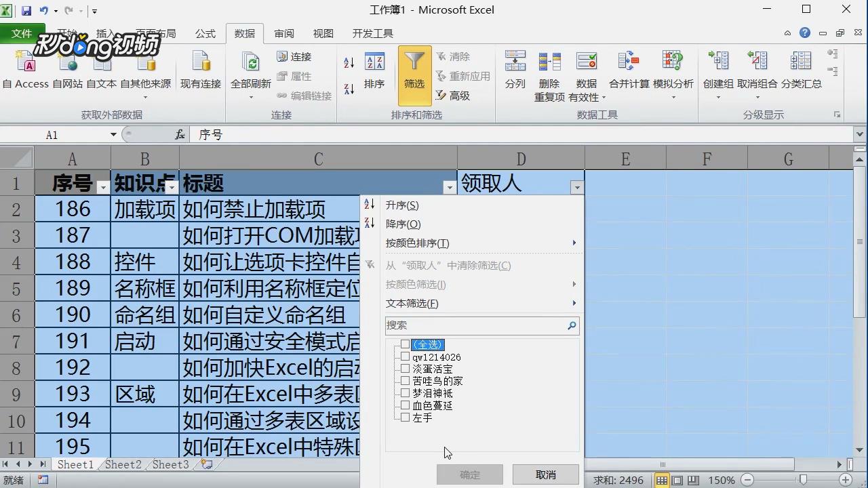Image resolution: width=868 pixels, height=488 pixels.
Task: Check the (全选) Select All checkbox
Action: [x=405, y=344]
